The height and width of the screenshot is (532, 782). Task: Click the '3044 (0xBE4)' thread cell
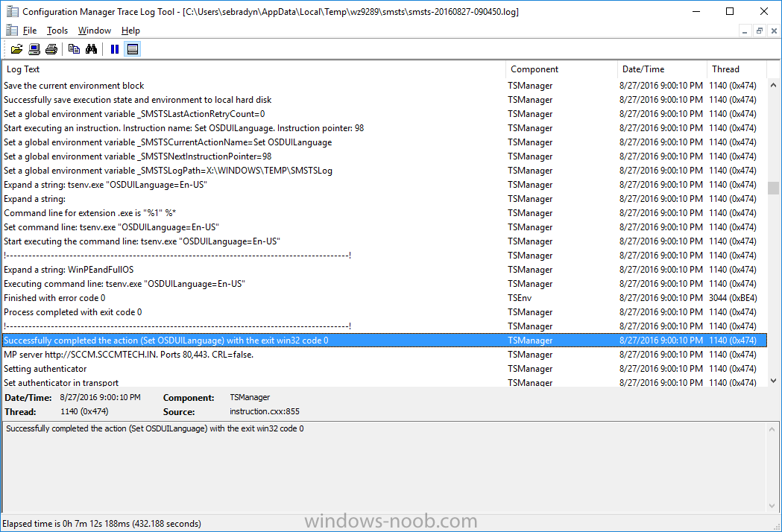(733, 298)
